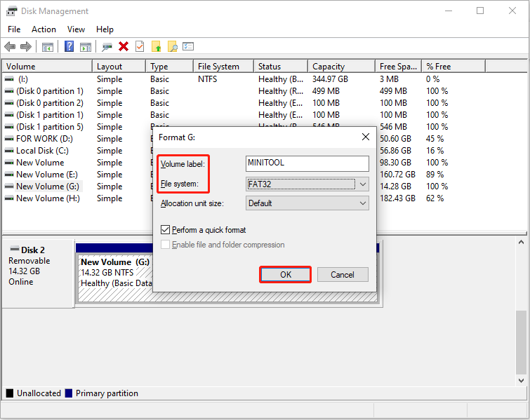This screenshot has height=420, width=530.
Task: Select the drive icon of New Volume (G:) row
Action: pos(9,187)
